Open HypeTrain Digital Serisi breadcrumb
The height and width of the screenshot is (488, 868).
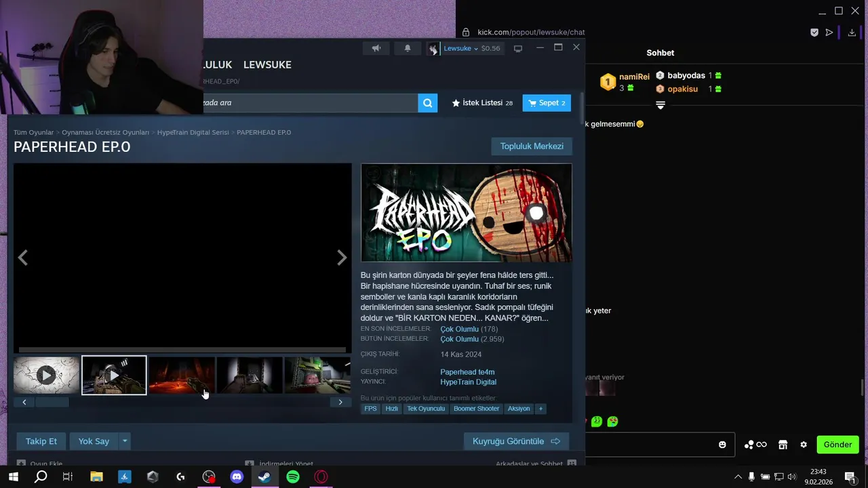(193, 132)
